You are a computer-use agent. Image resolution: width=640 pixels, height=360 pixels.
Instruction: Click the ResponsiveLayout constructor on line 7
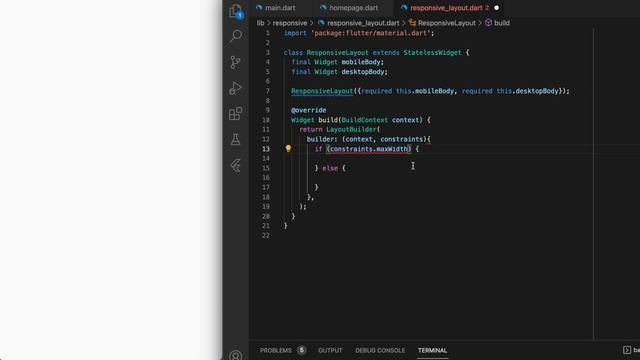[x=322, y=91]
